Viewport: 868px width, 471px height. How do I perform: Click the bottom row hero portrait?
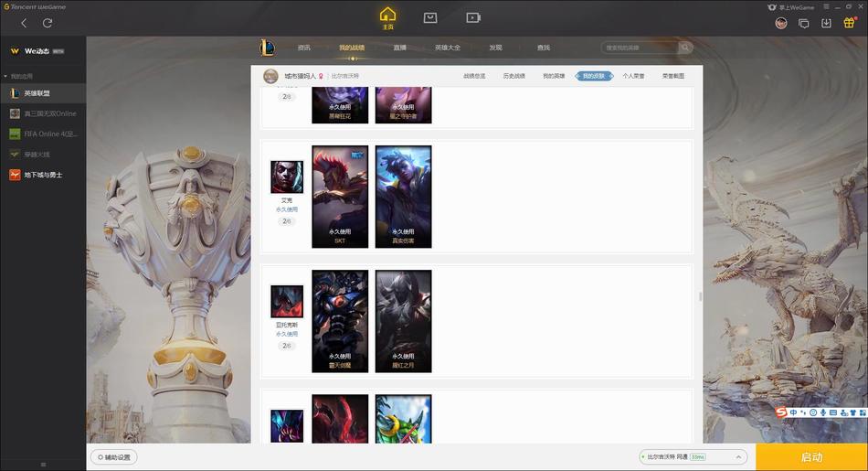click(x=287, y=425)
